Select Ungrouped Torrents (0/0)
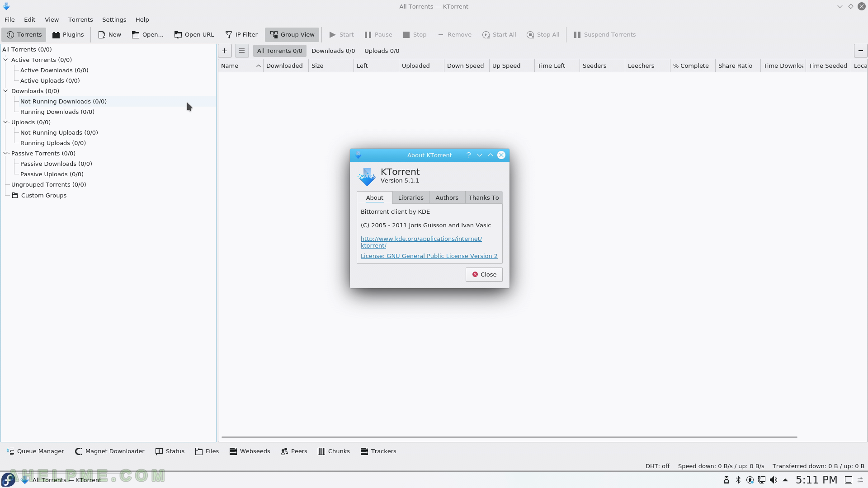868x488 pixels. pyautogui.click(x=48, y=185)
